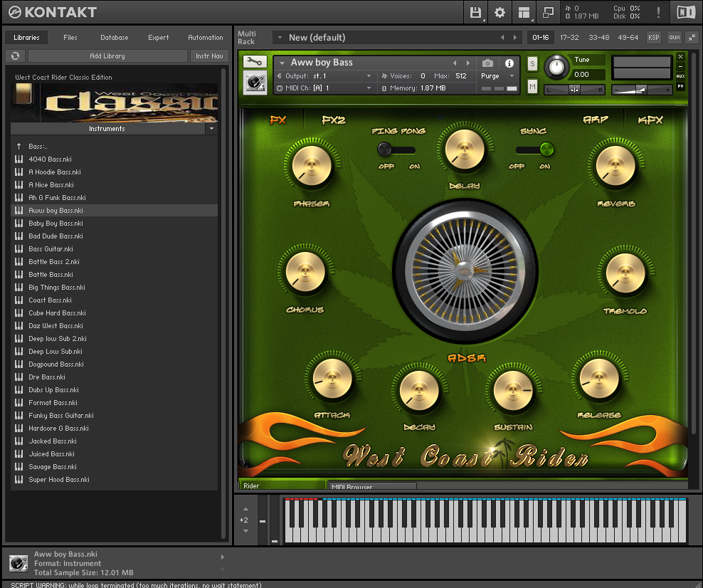703x588 pixels.
Task: Open the instrument info icon
Action: [x=509, y=63]
